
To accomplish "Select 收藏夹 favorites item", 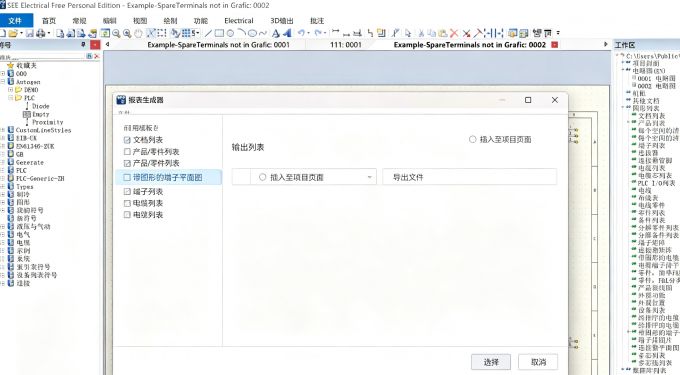I will [x=26, y=65].
